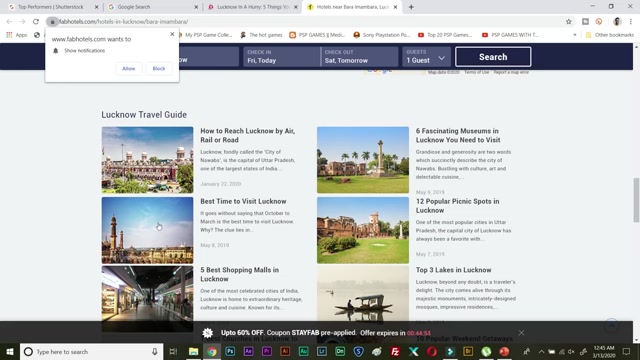Open the Chrome three-dot menu
Image resolution: width=640 pixels, height=360 pixels.
pos(631,22)
